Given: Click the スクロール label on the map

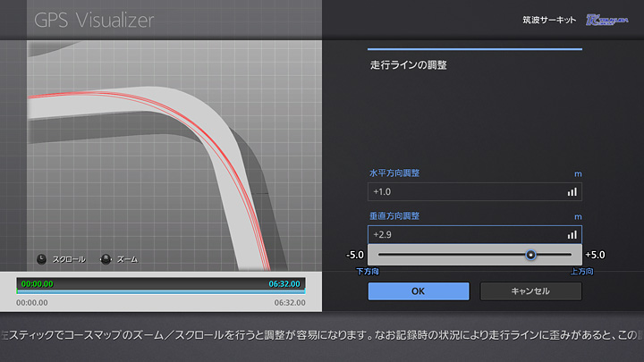Looking at the screenshot, I should click(70, 259).
